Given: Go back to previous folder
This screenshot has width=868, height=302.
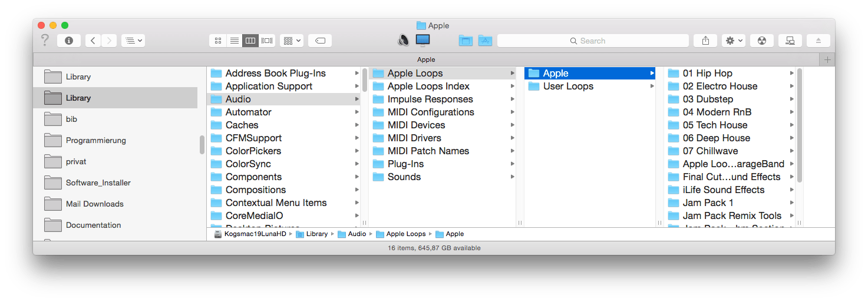Looking at the screenshot, I should [93, 41].
